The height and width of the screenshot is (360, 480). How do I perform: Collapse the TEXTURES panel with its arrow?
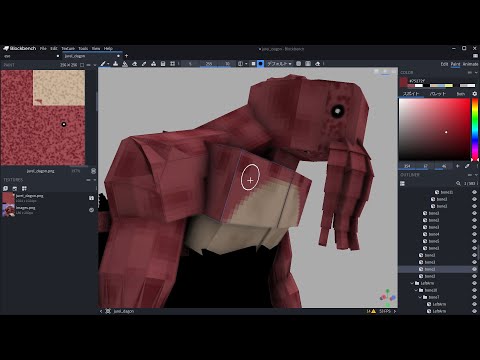point(94,180)
